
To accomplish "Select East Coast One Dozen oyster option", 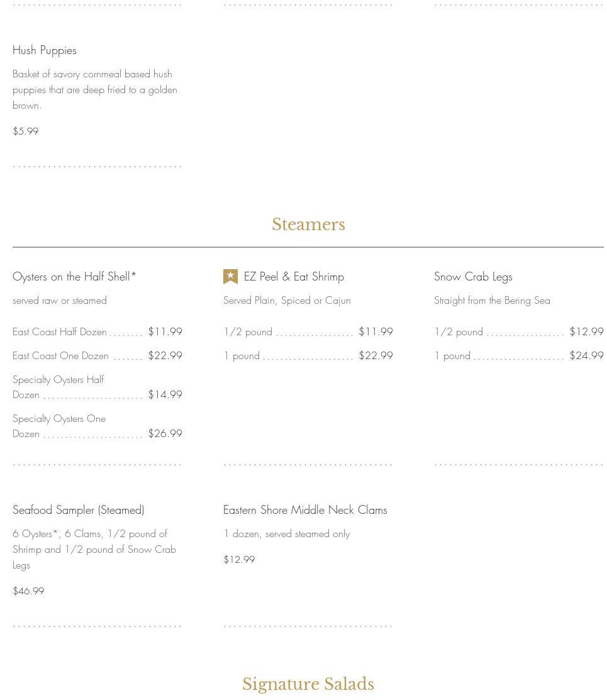I will (x=60, y=356).
